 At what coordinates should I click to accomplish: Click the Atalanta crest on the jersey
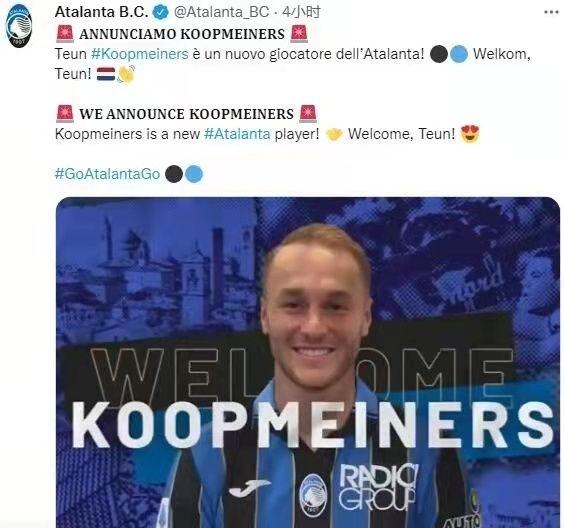coord(313,495)
